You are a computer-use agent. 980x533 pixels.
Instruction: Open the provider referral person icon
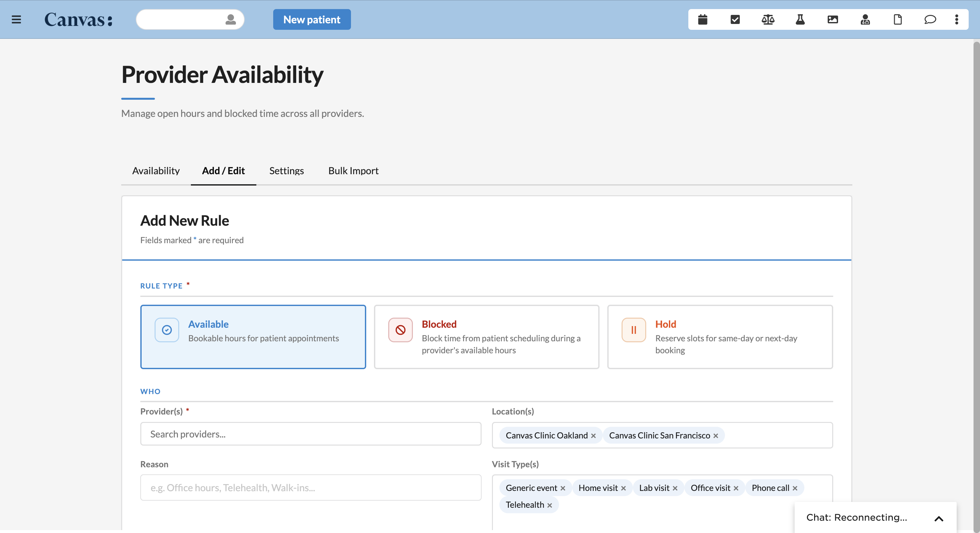(865, 19)
